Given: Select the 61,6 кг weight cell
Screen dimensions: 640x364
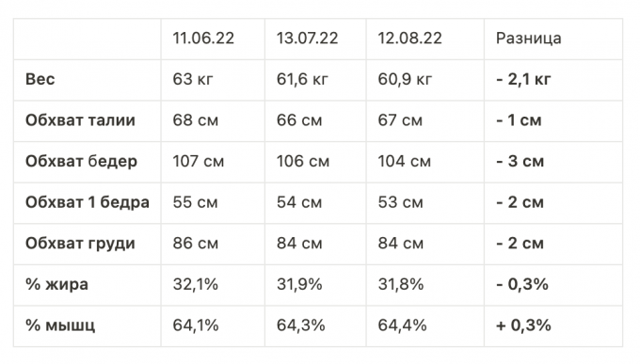Looking at the screenshot, I should click(x=302, y=79).
